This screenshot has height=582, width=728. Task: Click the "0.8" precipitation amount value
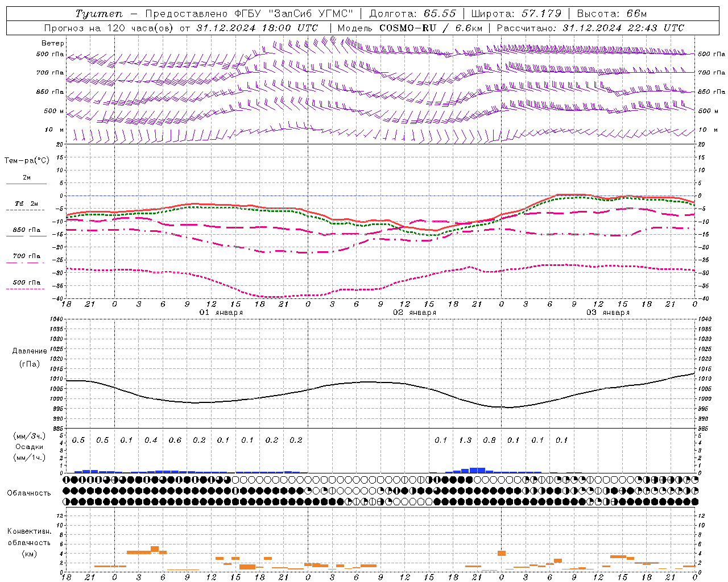[x=489, y=440]
